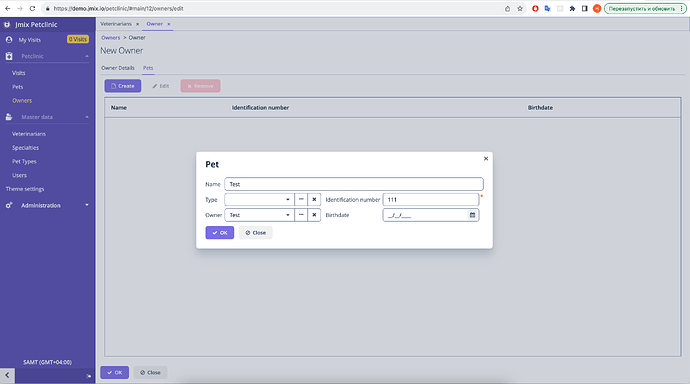Open the translate extension icon
The image size is (690, 384).
[547, 8]
